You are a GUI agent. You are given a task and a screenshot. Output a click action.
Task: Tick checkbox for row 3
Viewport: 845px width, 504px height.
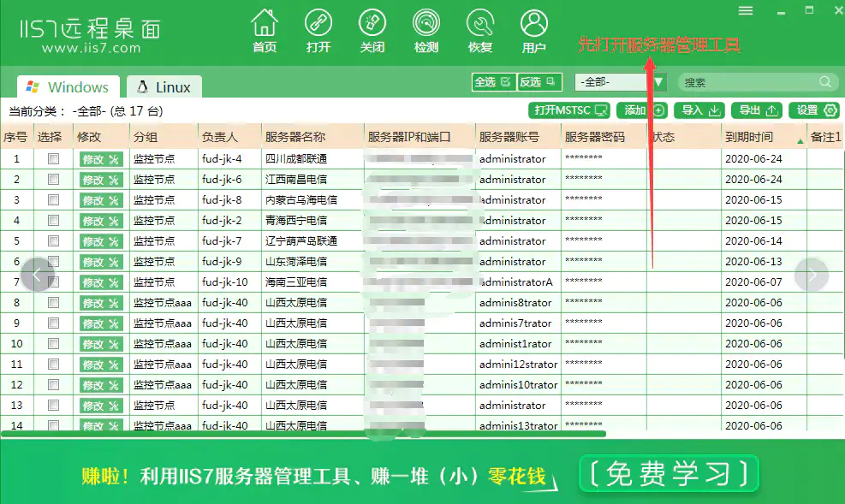click(53, 199)
